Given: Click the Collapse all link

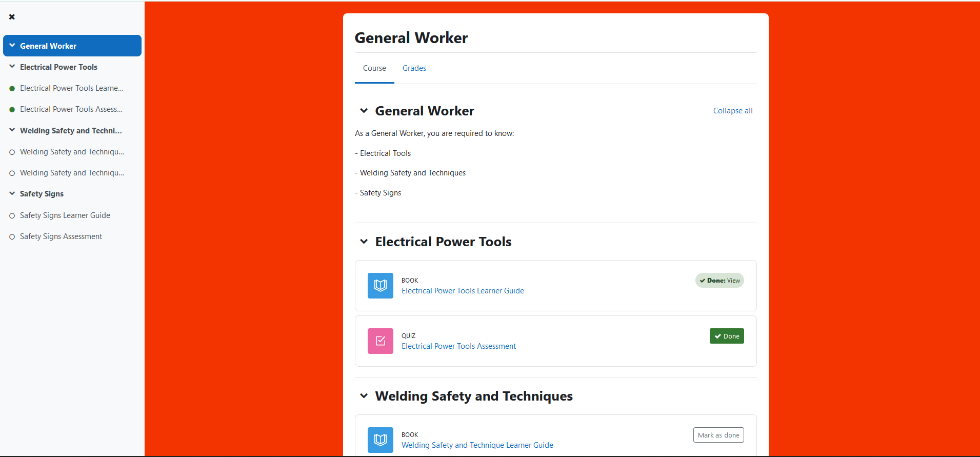Looking at the screenshot, I should [x=732, y=111].
